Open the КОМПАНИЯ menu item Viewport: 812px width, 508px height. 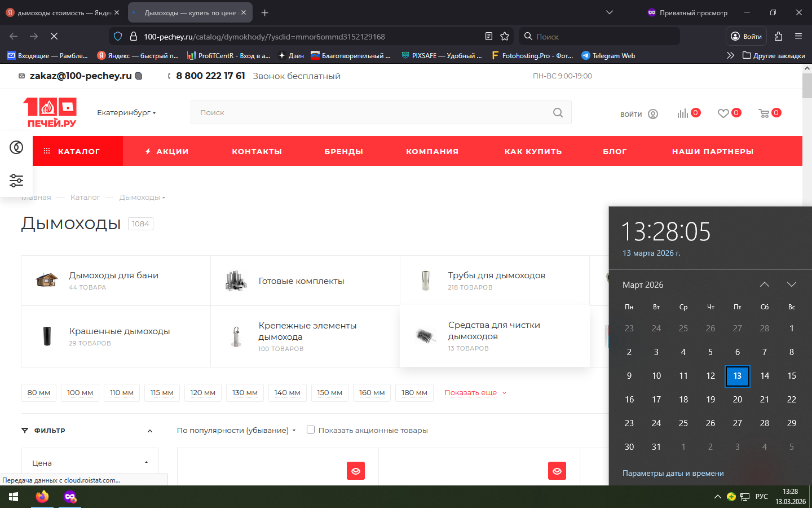click(433, 151)
